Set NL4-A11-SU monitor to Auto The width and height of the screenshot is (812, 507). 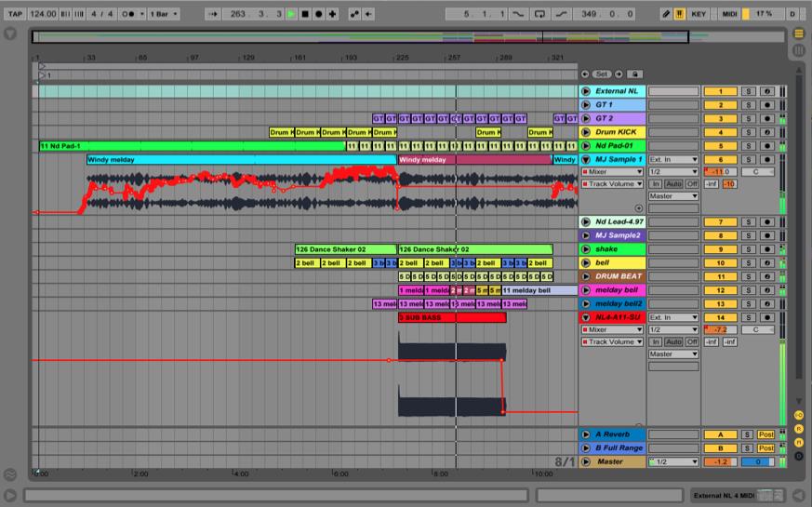pos(673,341)
